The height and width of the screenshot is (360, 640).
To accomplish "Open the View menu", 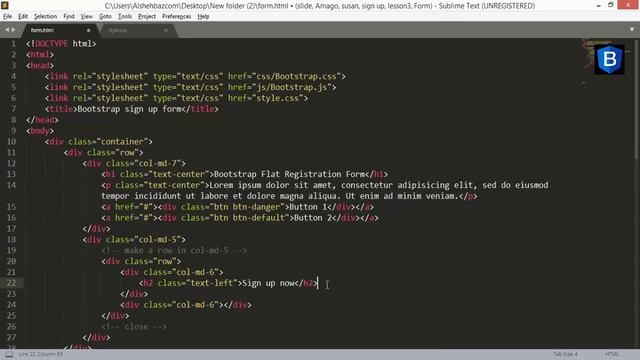I will (x=87, y=16).
